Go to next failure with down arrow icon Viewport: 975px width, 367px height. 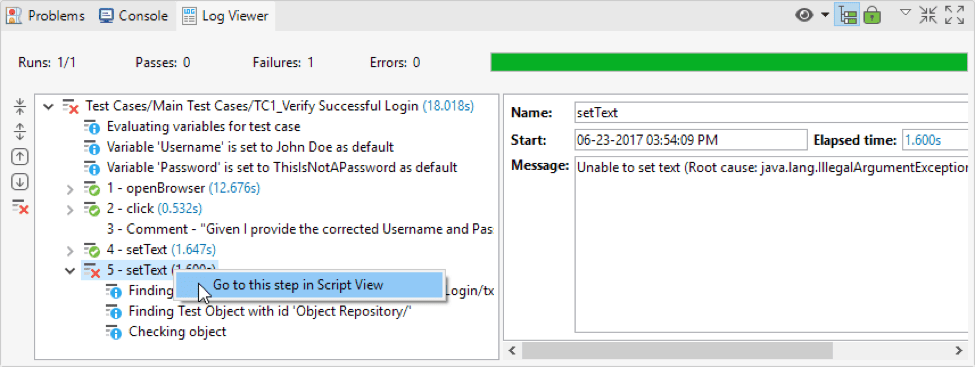[x=20, y=182]
